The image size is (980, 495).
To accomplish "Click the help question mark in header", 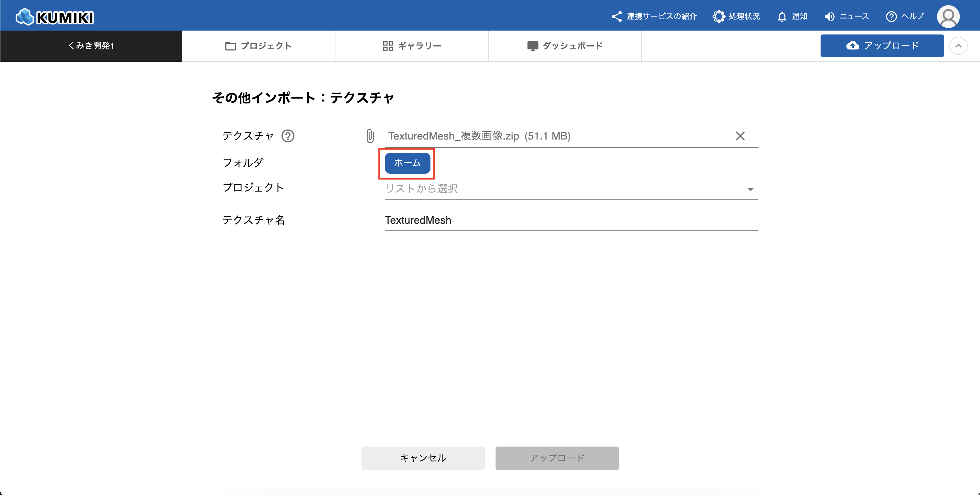I will pos(891,16).
